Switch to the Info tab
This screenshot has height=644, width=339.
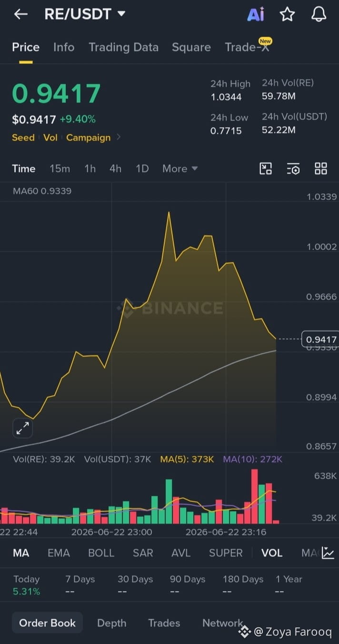[x=64, y=47]
